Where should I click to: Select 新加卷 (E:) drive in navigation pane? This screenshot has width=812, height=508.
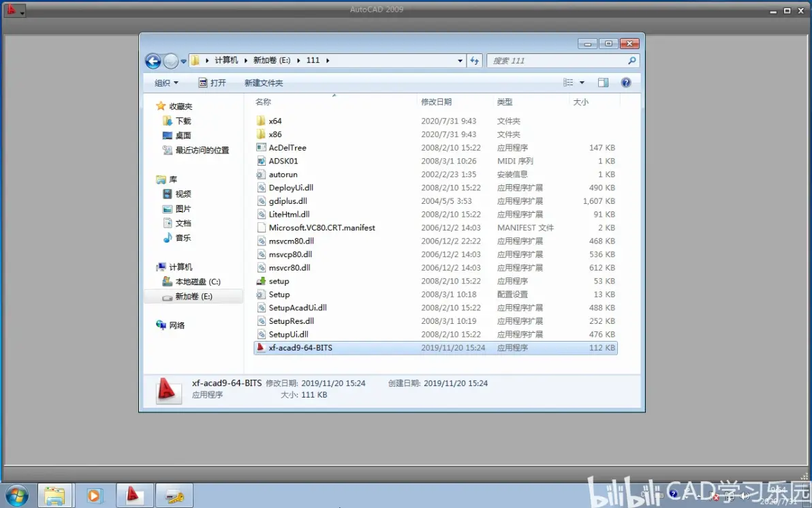[x=193, y=297]
